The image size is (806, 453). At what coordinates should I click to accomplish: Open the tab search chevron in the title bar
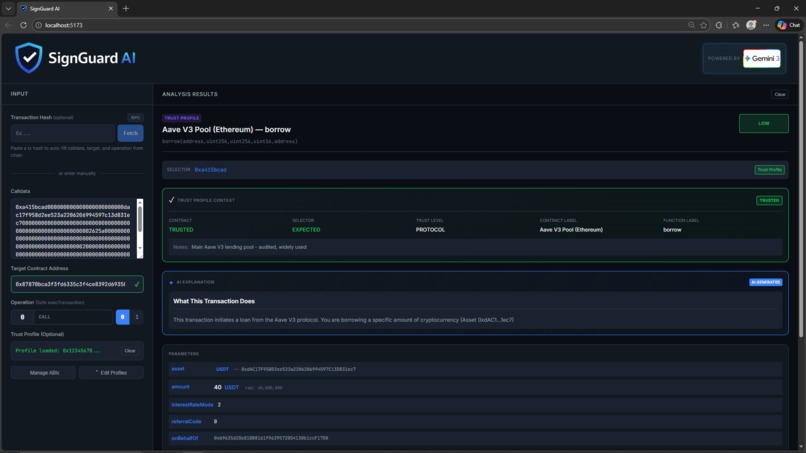8,8
